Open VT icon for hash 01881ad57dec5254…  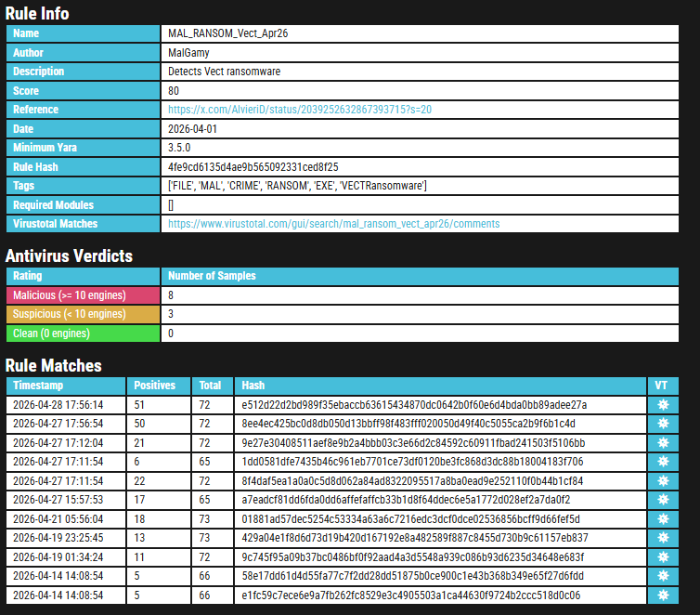663,519
